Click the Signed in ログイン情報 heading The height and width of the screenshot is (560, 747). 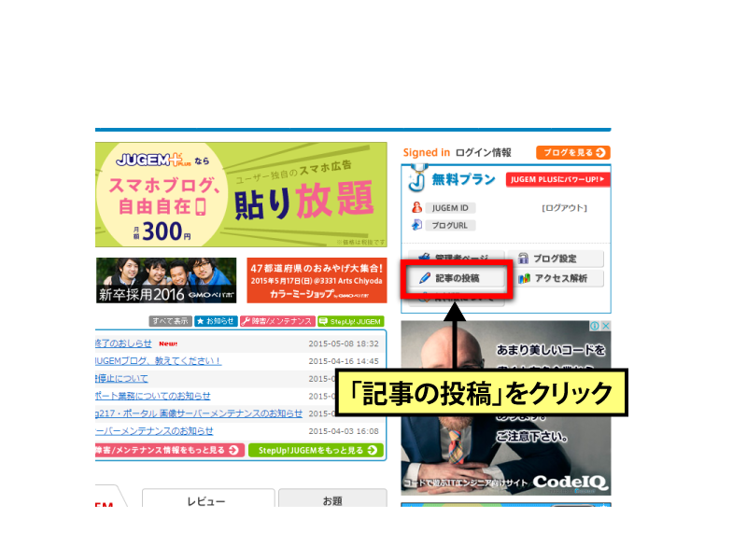click(457, 152)
